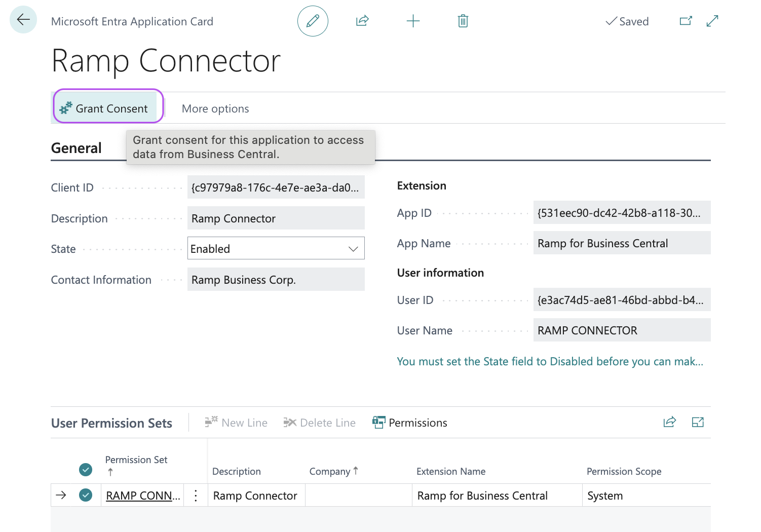
Task: Click the State must be Disabled notice link
Action: click(x=550, y=361)
